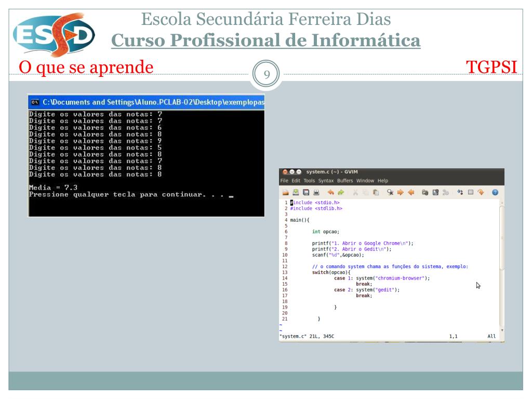
Task: Click the Copy icon in GVIM toolbar
Action: click(x=365, y=192)
